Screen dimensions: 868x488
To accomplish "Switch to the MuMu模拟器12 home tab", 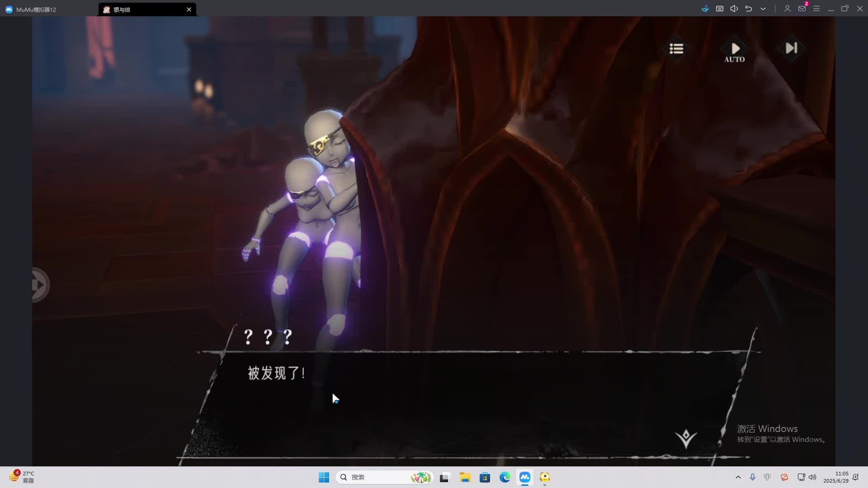I will click(36, 9).
